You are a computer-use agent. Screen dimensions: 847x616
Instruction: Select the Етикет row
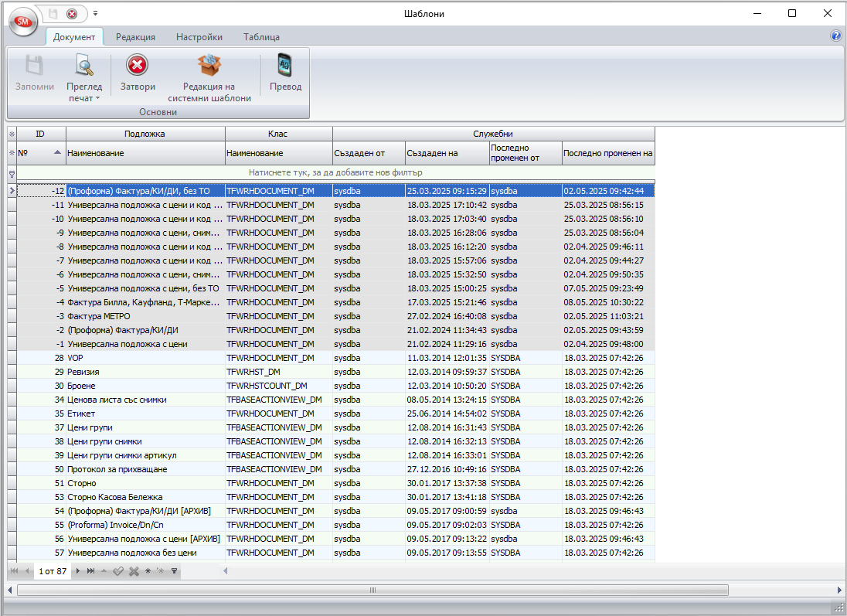pyautogui.click(x=335, y=414)
